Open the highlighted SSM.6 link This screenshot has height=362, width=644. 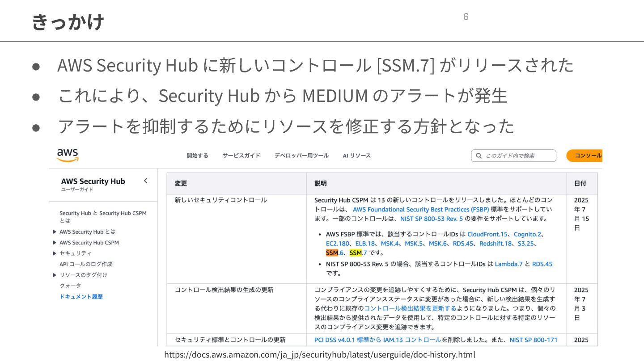click(x=335, y=253)
